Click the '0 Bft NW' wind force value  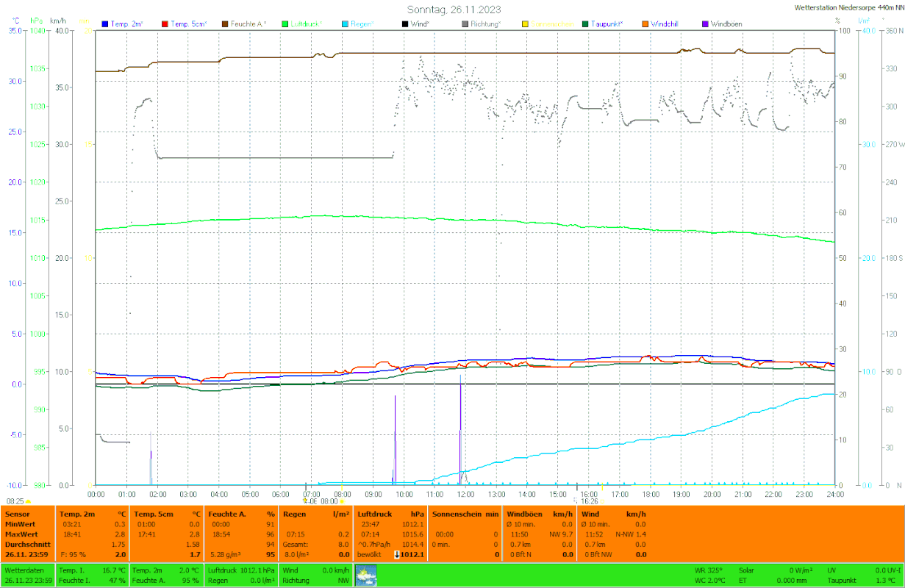coord(599,555)
